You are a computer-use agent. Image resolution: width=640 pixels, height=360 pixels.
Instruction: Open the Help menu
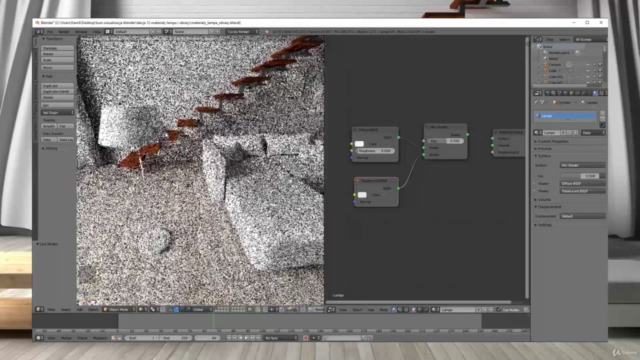(96, 31)
